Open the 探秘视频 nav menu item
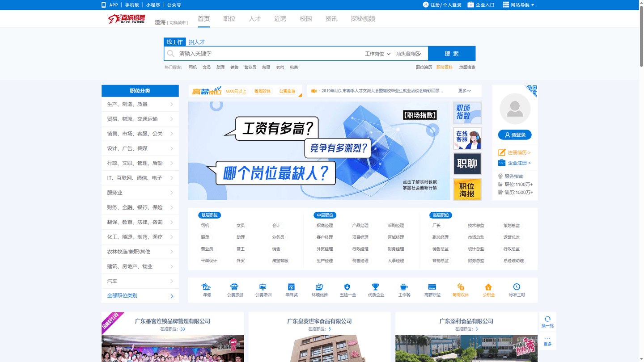Viewport: 644px width, 362px height. [x=363, y=19]
